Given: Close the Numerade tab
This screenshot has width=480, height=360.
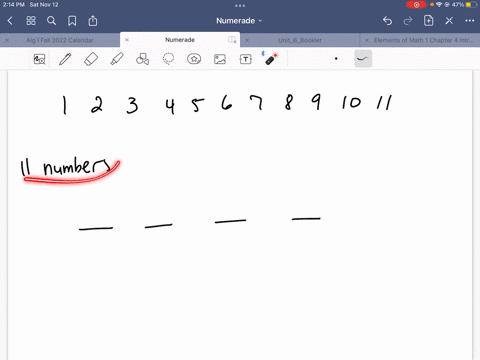Looking at the screenshot, I should [127, 40].
